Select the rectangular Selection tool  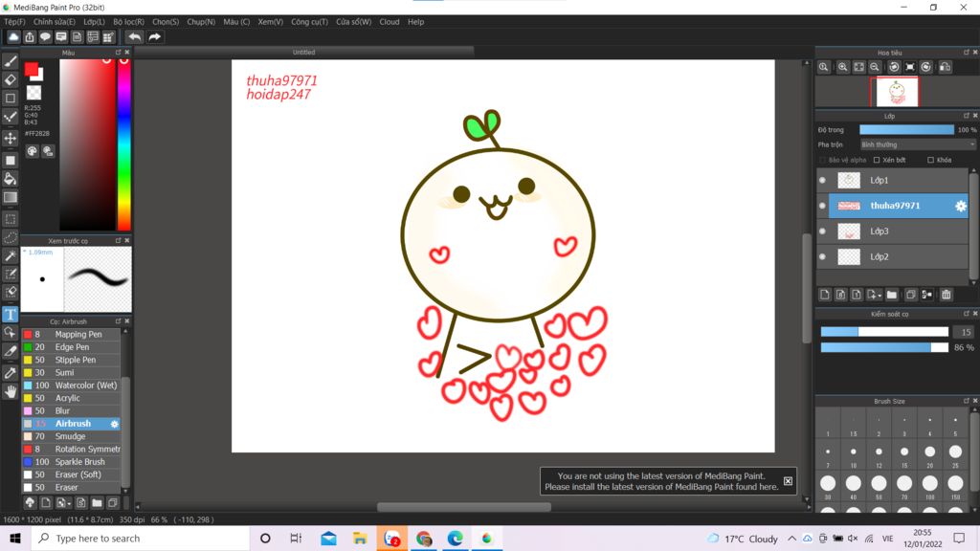coord(10,219)
